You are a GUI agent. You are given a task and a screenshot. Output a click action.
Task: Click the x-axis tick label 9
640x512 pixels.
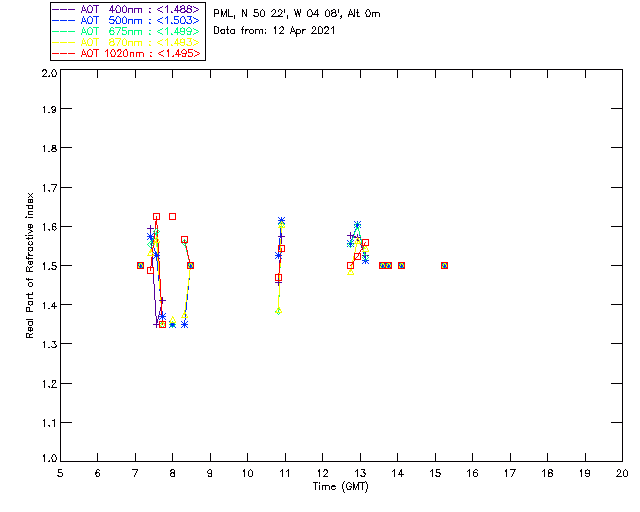coord(210,473)
